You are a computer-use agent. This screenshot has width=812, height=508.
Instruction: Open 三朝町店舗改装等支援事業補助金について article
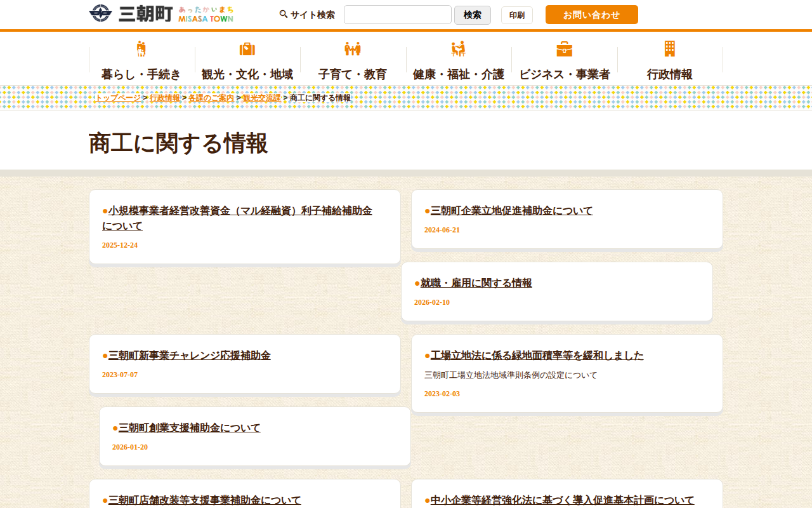coord(205,500)
